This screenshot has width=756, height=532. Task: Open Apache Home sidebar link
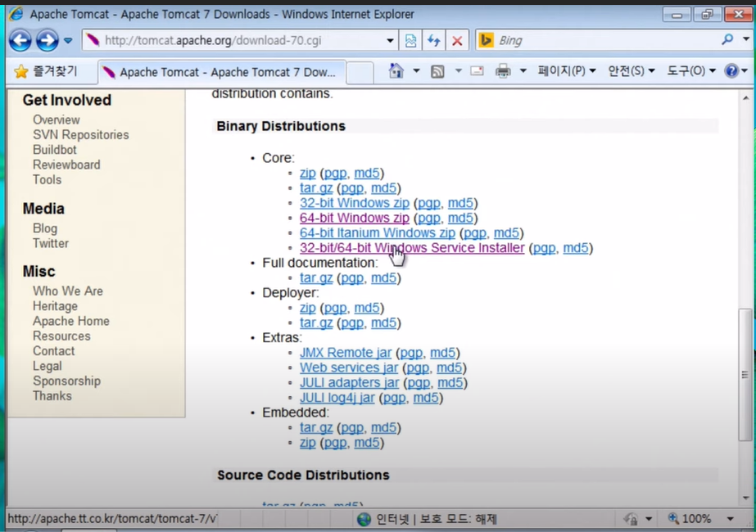(71, 321)
